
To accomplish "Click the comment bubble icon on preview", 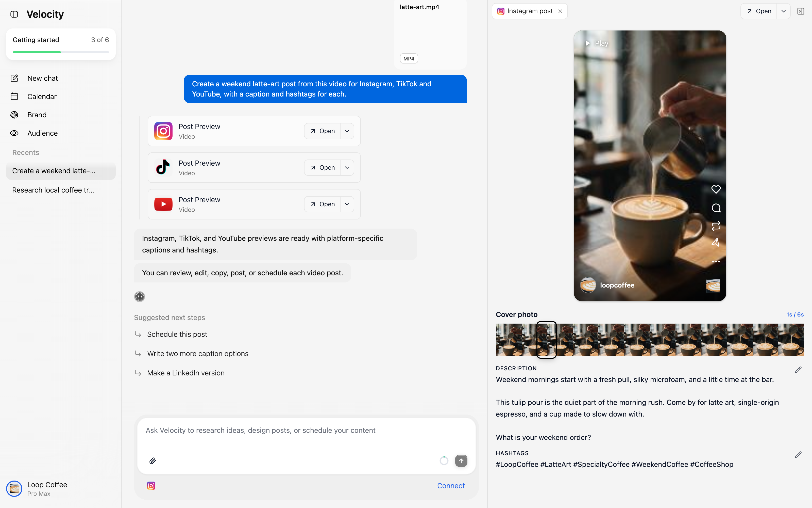I will [716, 208].
